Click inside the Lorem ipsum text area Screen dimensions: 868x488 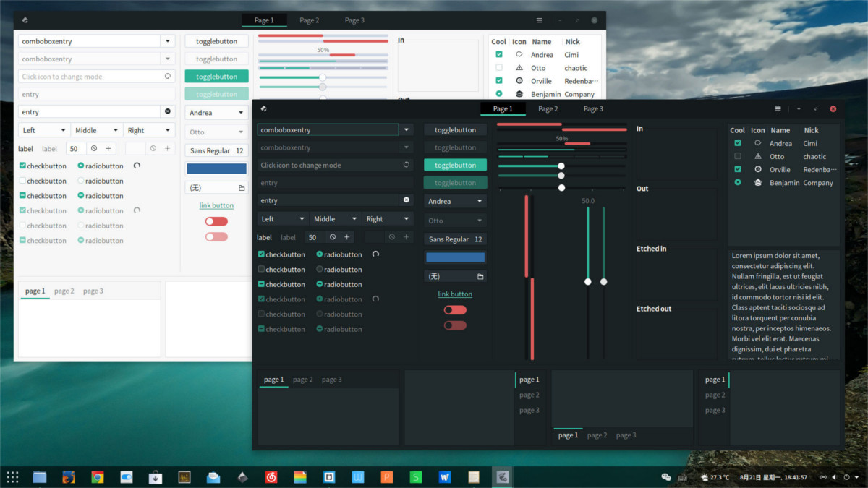781,304
